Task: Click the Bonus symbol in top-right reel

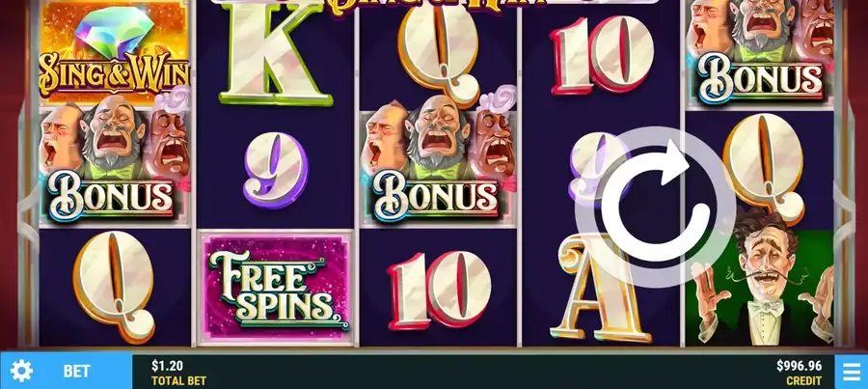Action: click(x=760, y=53)
